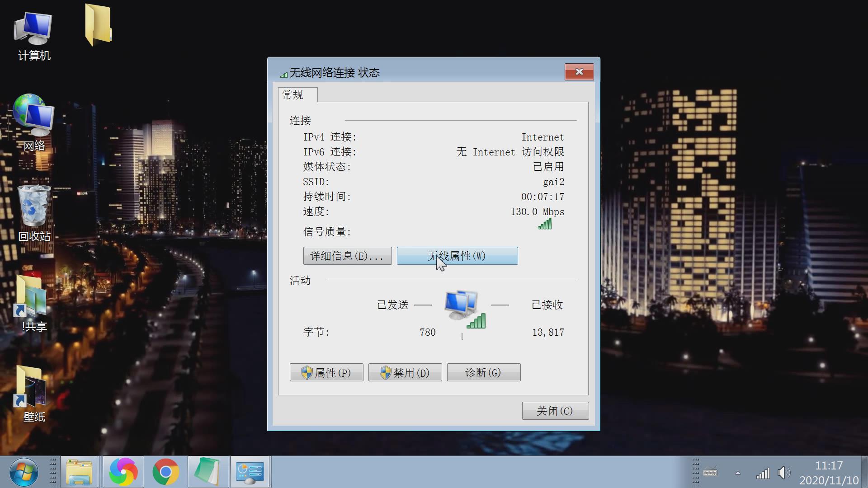This screenshot has width=868, height=488.
Task: Click the 详细信息(E) details button
Action: [347, 256]
